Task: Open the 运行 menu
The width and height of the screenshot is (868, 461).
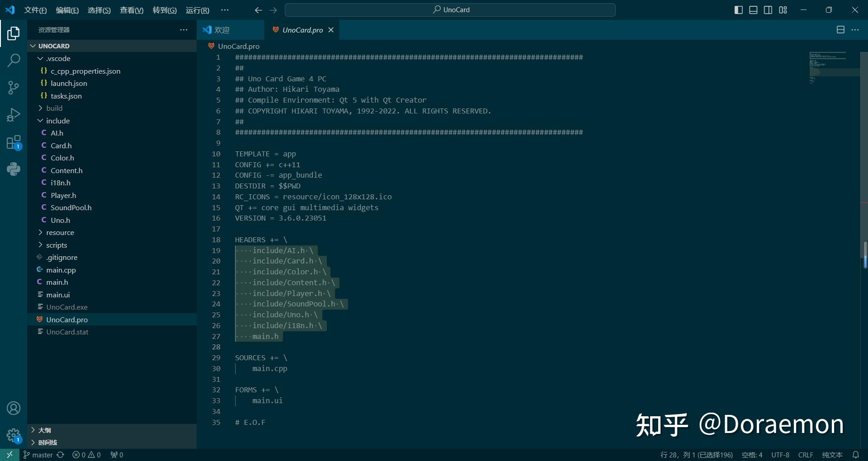Action: [x=197, y=10]
